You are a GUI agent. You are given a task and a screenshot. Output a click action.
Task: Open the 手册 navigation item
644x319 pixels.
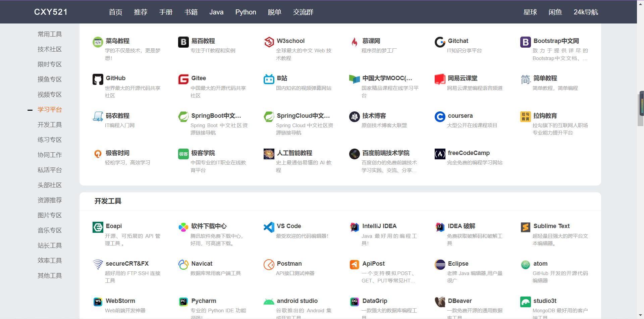166,12
